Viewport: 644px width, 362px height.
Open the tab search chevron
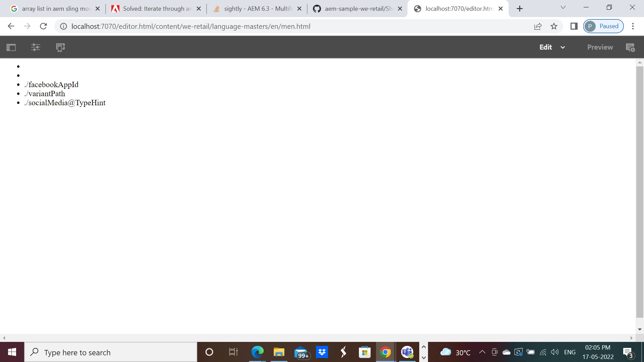563,7
